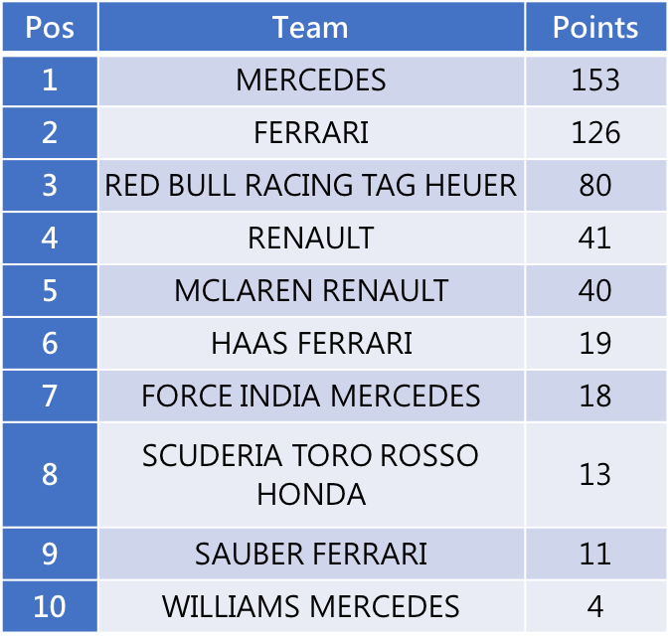Click position 10 cell
The height and width of the screenshot is (640, 672).
point(50,605)
